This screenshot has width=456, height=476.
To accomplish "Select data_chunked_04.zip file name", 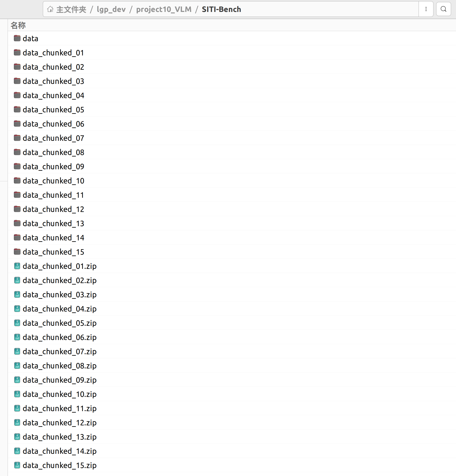I will tap(59, 309).
